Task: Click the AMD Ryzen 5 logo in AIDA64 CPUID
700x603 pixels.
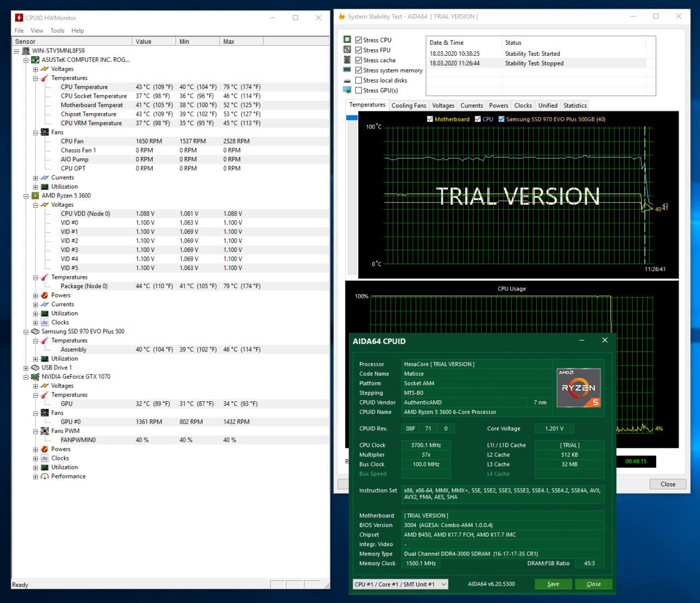Action: pos(579,388)
